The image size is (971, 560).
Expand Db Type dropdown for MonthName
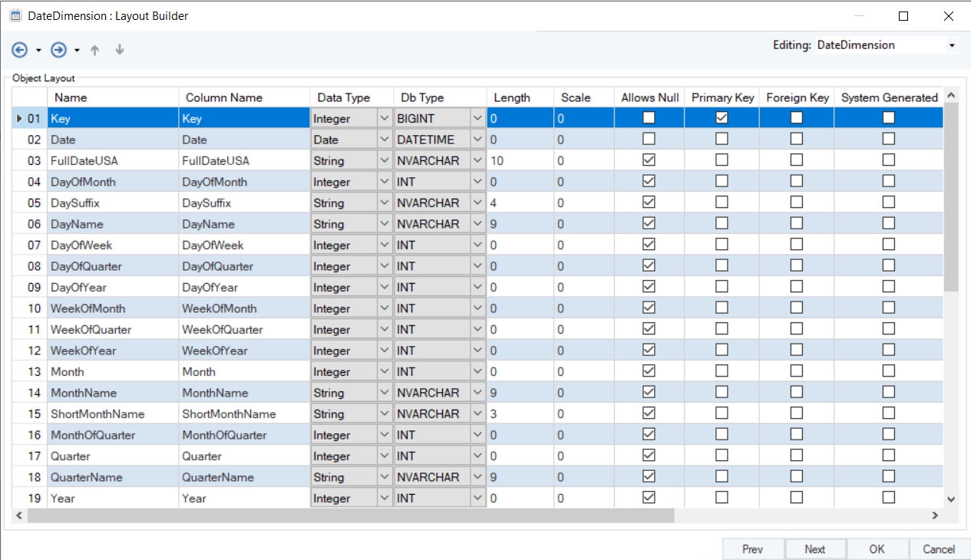(x=477, y=393)
